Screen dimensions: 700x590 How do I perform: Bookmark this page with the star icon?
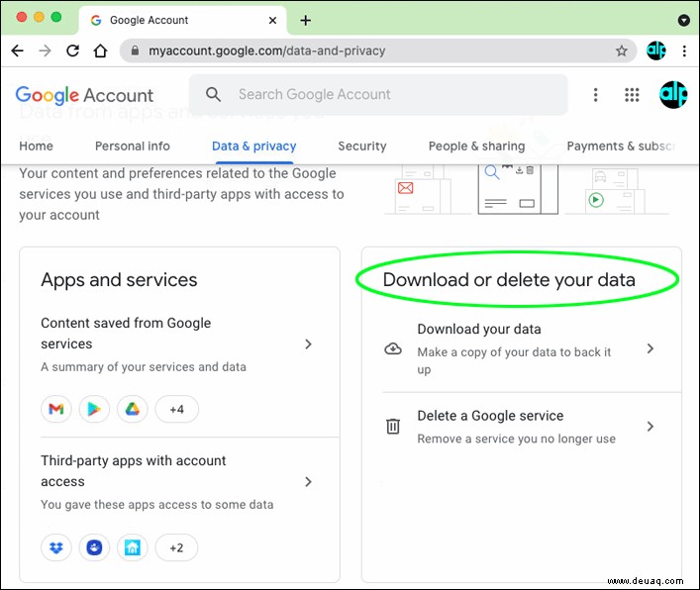622,50
